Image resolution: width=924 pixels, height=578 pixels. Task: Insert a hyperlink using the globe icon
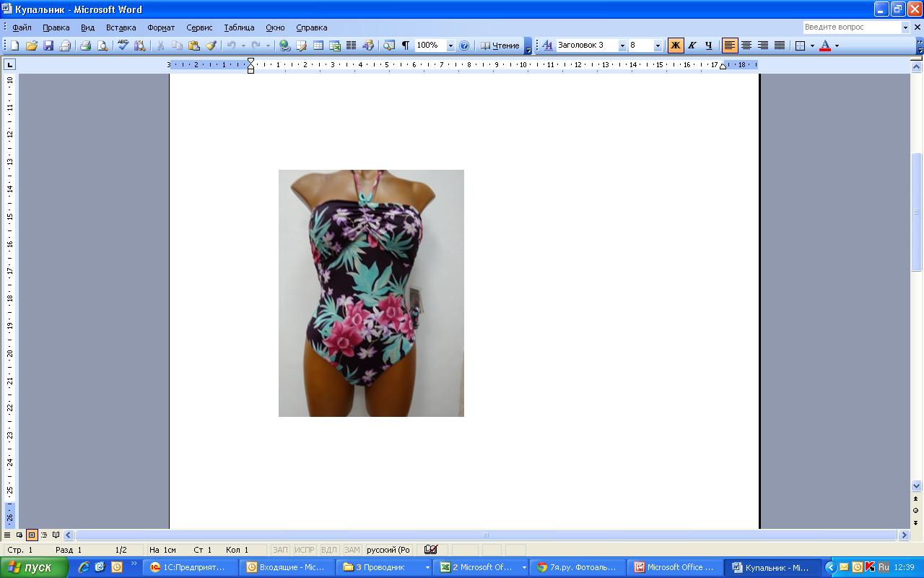285,46
